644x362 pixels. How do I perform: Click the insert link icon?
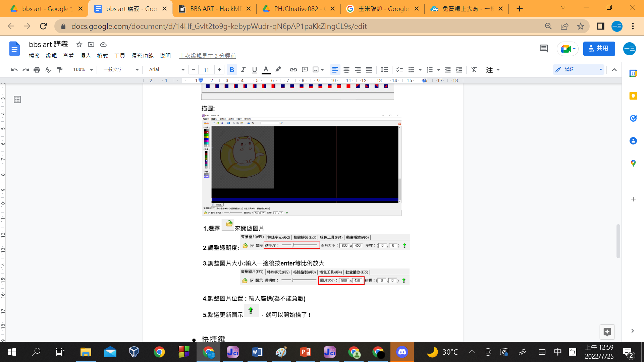[x=293, y=70]
